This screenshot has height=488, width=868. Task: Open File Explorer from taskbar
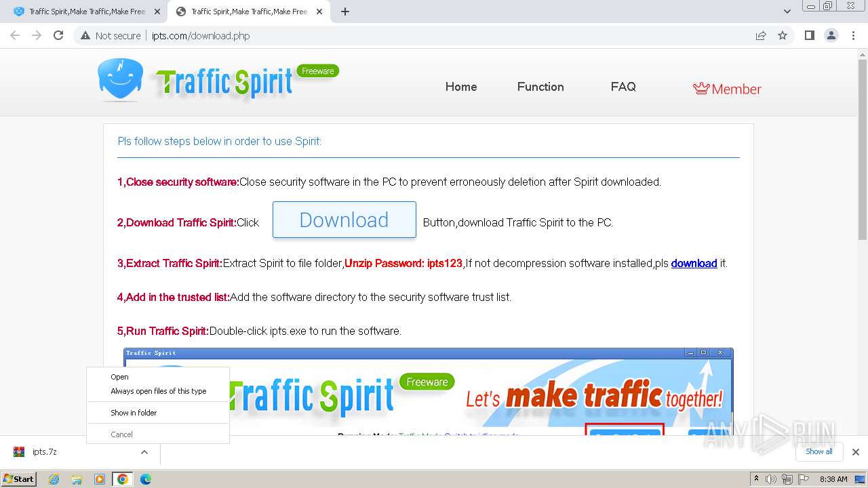tap(77, 479)
